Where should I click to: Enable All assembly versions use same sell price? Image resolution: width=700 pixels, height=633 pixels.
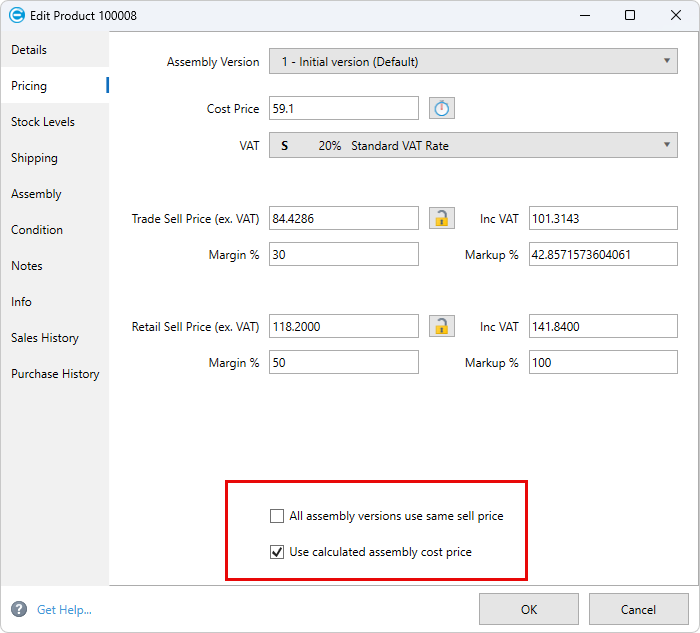277,516
